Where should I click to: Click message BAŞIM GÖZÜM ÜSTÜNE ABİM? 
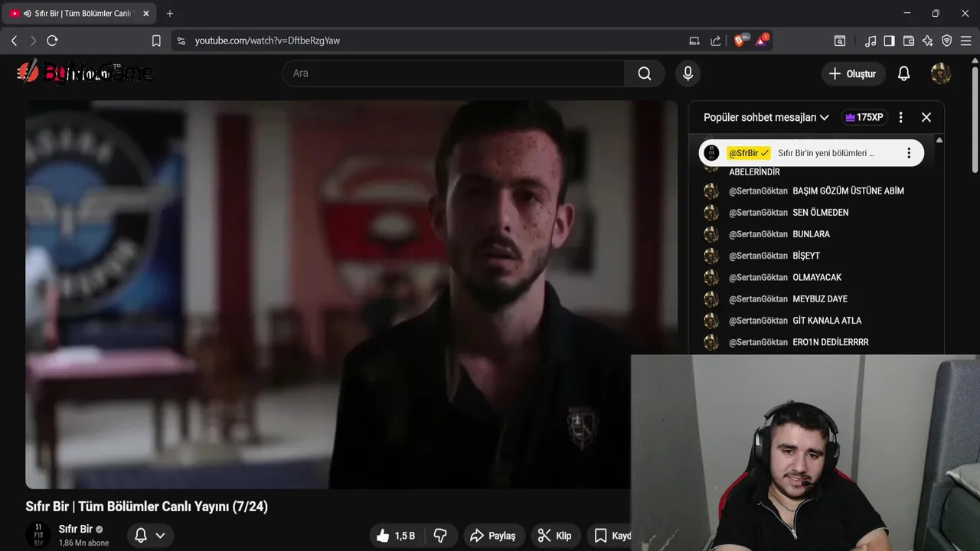848,191
